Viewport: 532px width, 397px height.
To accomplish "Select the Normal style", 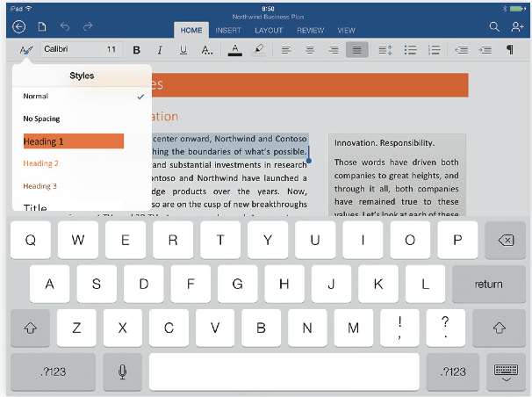I will click(x=82, y=97).
